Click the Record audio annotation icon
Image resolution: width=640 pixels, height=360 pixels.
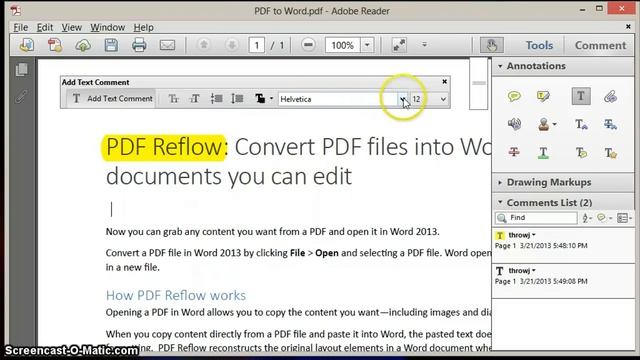pyautogui.click(x=514, y=124)
